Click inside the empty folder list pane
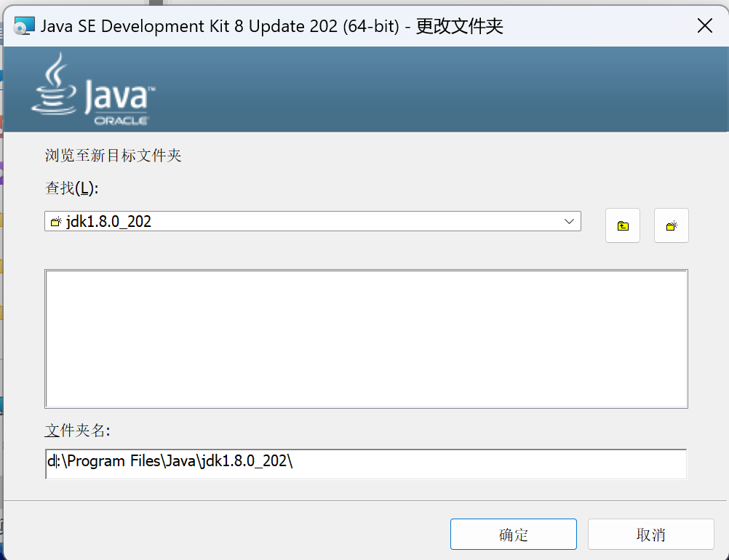 coord(366,338)
